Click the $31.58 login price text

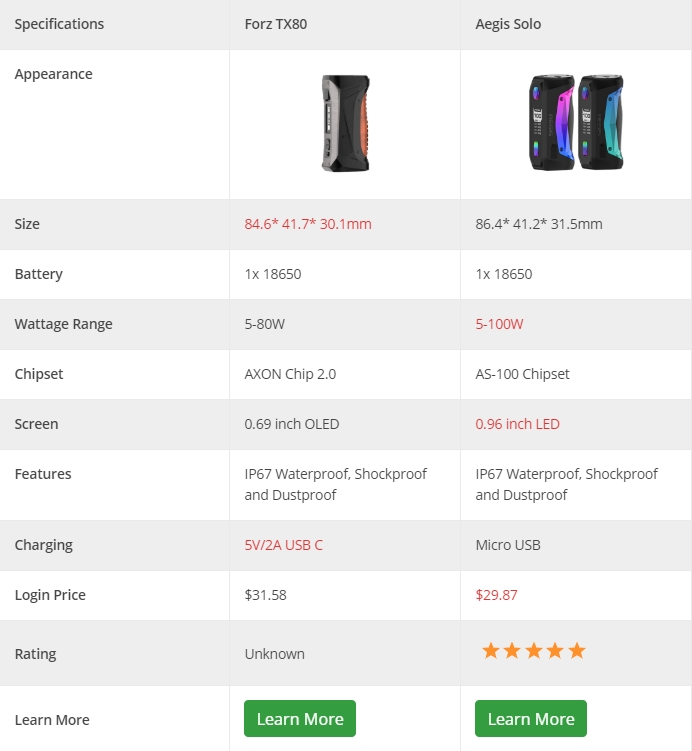pos(265,595)
